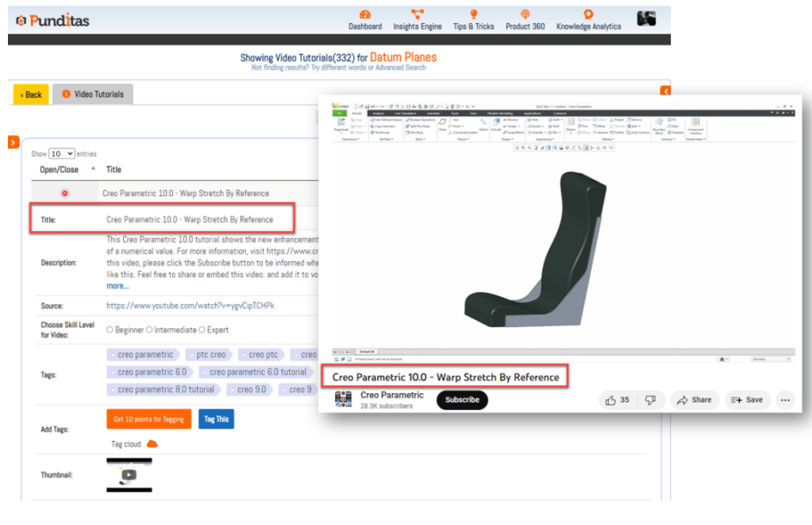
Task: Open the three-dots more options on the video
Action: click(x=784, y=400)
